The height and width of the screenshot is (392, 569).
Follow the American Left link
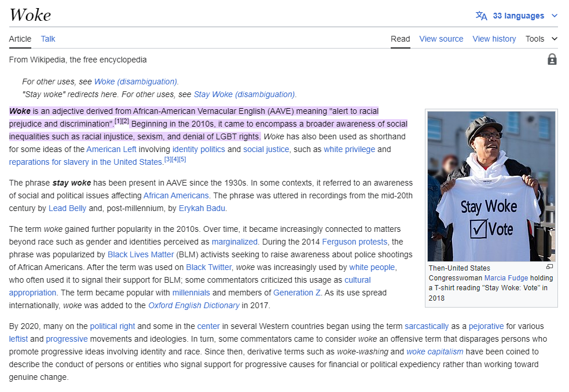pos(111,149)
